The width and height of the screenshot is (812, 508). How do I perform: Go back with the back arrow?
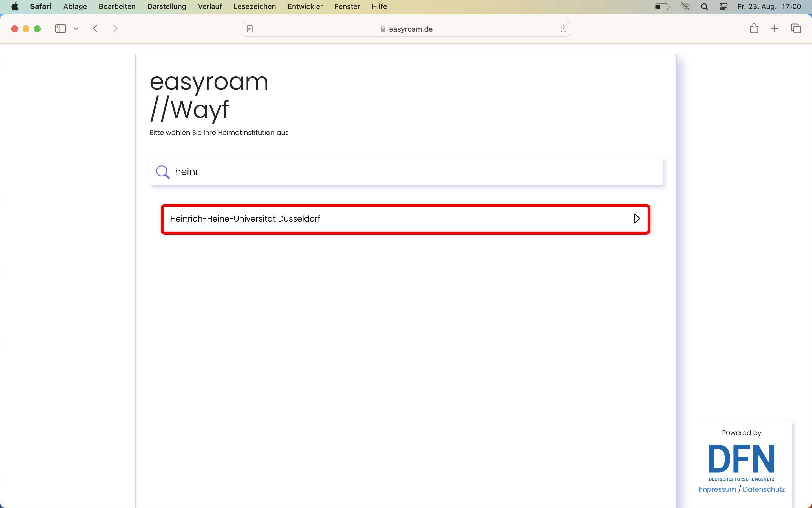(95, 29)
